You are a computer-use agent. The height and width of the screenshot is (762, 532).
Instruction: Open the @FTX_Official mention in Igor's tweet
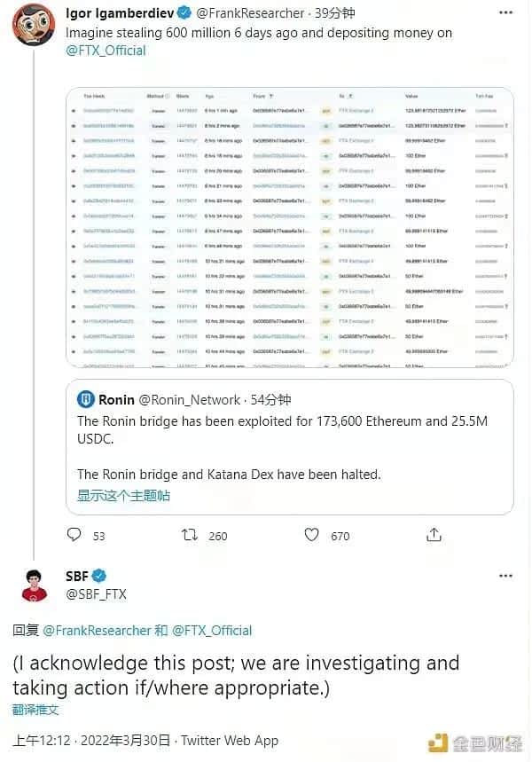pos(106,51)
